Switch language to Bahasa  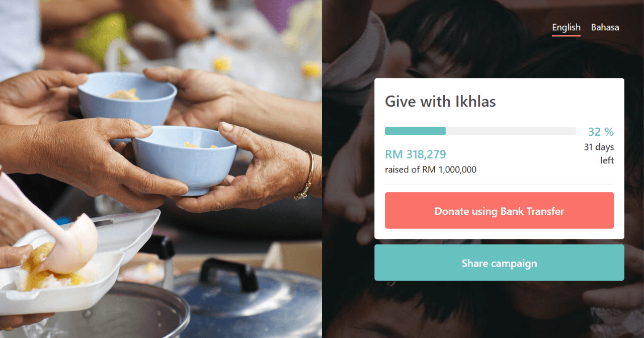605,27
